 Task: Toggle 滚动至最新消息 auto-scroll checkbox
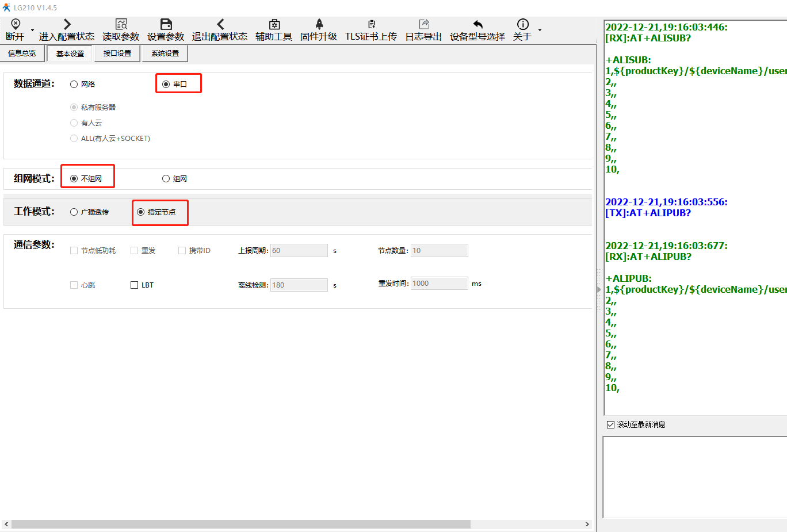611,425
